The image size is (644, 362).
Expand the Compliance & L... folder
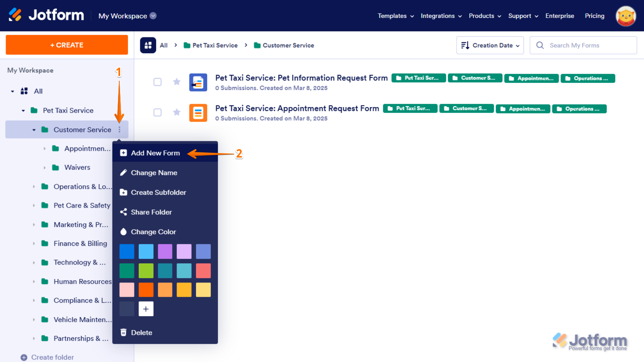click(x=34, y=301)
